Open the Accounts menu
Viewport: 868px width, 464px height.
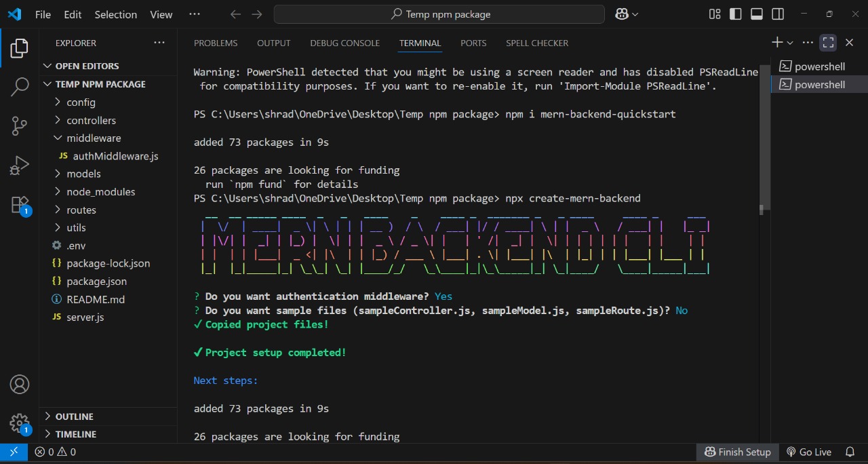[20, 385]
